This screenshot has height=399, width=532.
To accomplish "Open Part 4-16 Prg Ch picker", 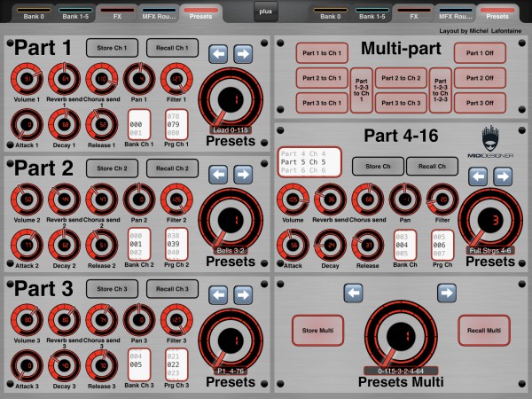I will tap(442, 245).
